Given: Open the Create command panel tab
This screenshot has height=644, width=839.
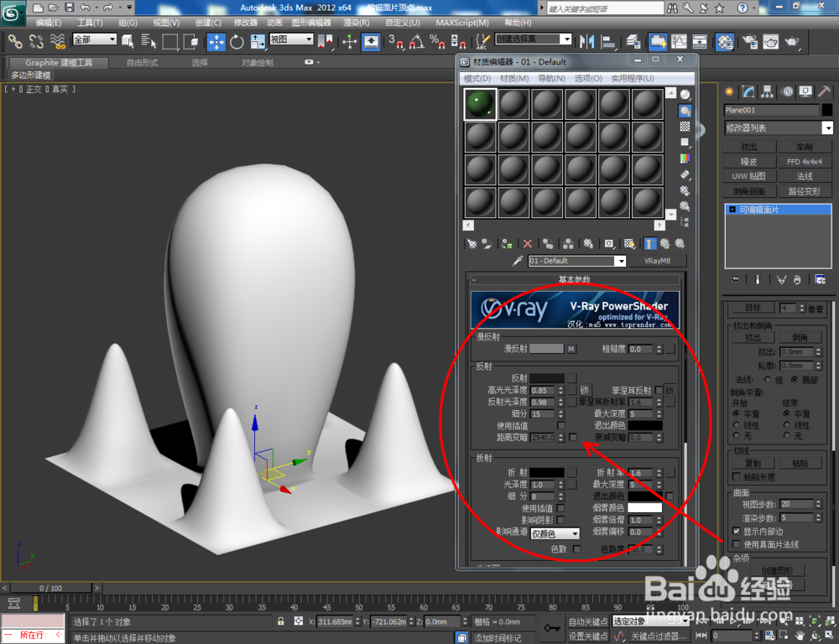Looking at the screenshot, I should (x=729, y=91).
